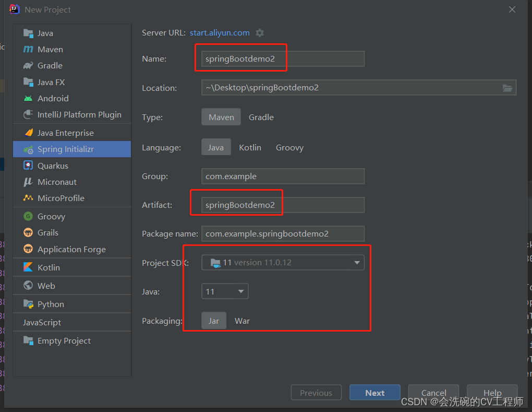Screen dimensions: 532x412
Task: Click the Python folder icon
Action: [x=28, y=304]
